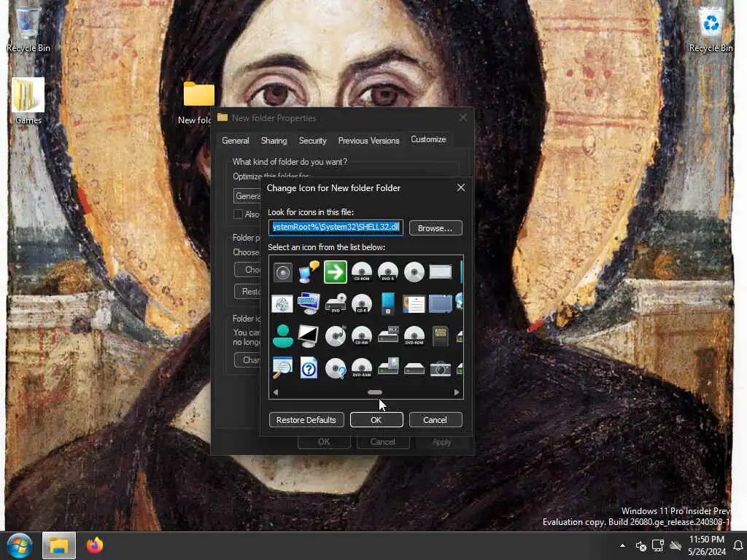Choose the DVD drive icon
Screen dimensions: 747x560
pos(336,303)
